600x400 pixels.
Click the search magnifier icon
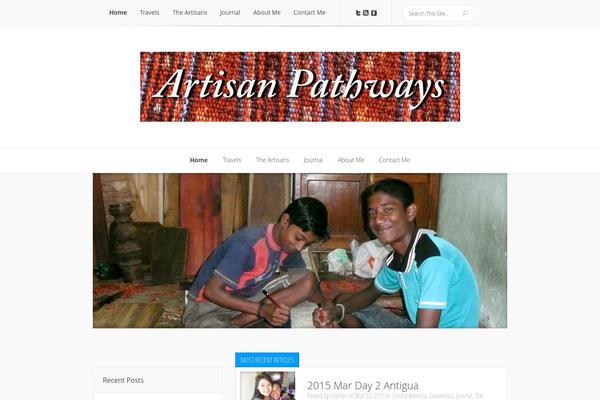(465, 13)
